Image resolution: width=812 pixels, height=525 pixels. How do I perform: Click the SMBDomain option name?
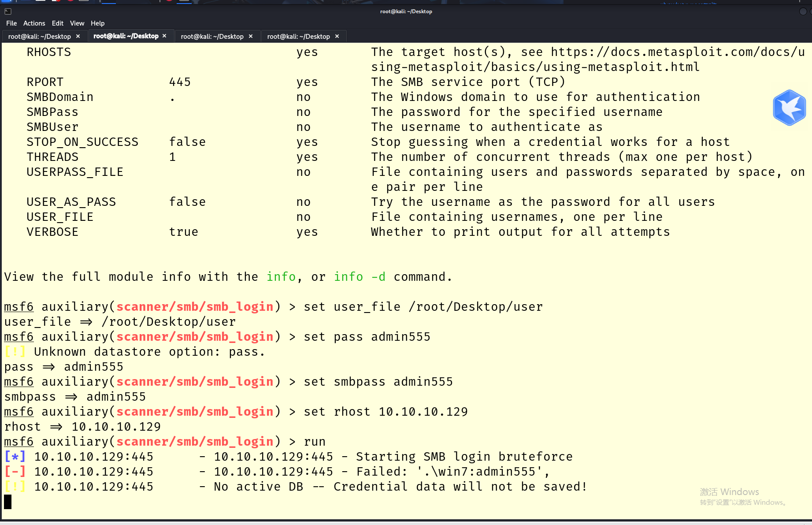click(60, 97)
